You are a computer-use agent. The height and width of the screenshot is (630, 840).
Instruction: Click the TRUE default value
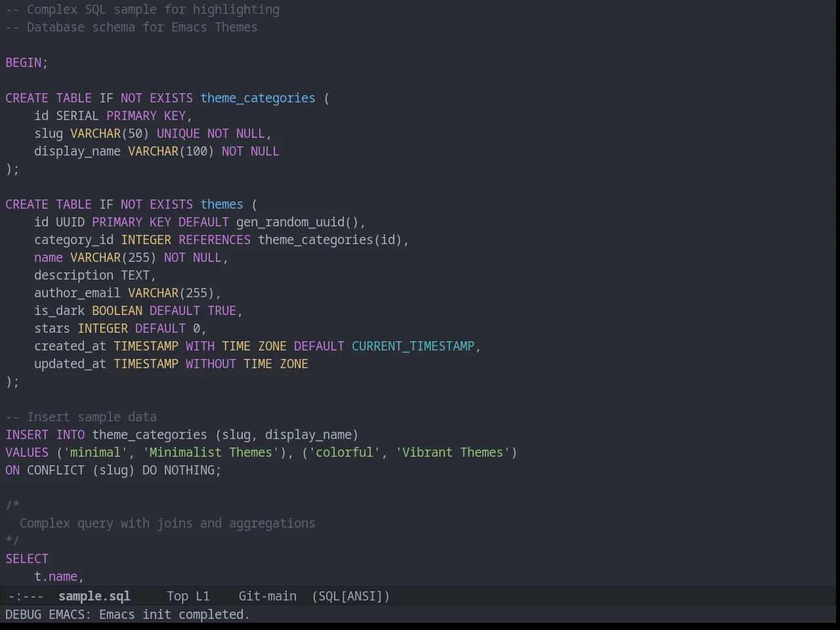click(222, 310)
